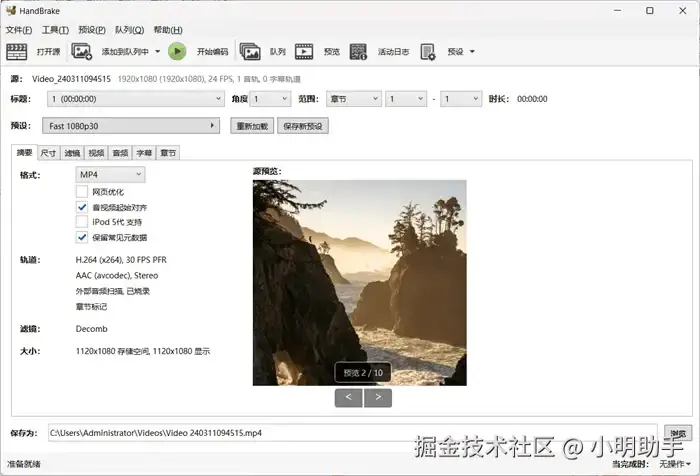
Task: Open the Title dropdown showing 1 (00:00:00)
Action: pyautogui.click(x=135, y=99)
